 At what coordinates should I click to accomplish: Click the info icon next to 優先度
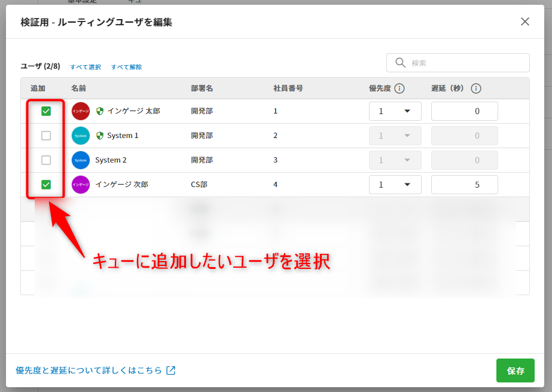pos(399,88)
